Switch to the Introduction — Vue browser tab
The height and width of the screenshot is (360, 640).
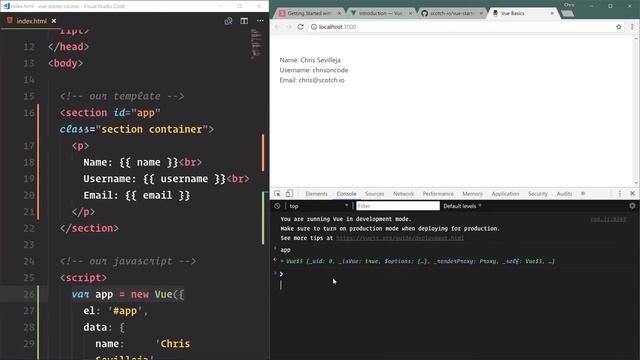coord(380,13)
